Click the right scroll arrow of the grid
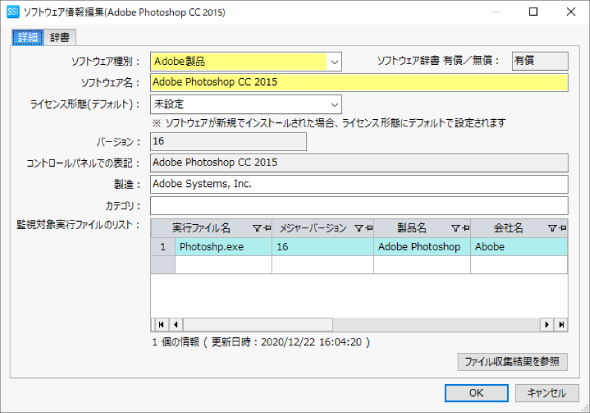This screenshot has height=413, width=590. click(547, 325)
